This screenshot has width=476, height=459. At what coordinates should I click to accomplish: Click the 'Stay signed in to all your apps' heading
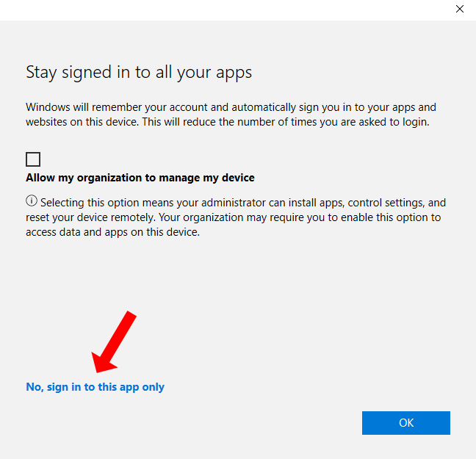[139, 72]
